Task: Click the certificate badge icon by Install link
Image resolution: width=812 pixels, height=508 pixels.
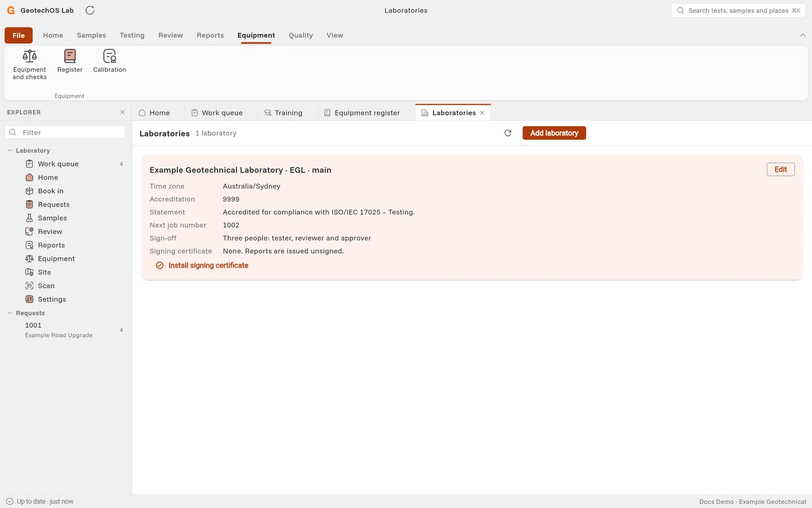Action: click(x=159, y=266)
